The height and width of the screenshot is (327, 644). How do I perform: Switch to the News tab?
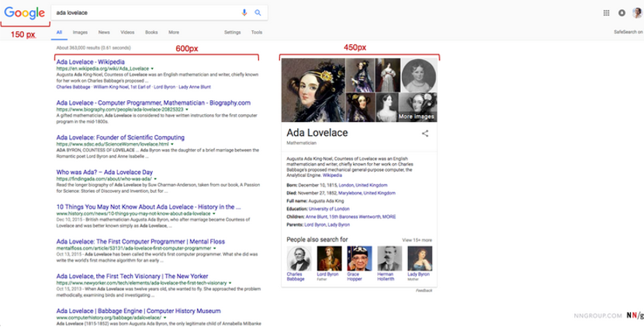point(104,33)
